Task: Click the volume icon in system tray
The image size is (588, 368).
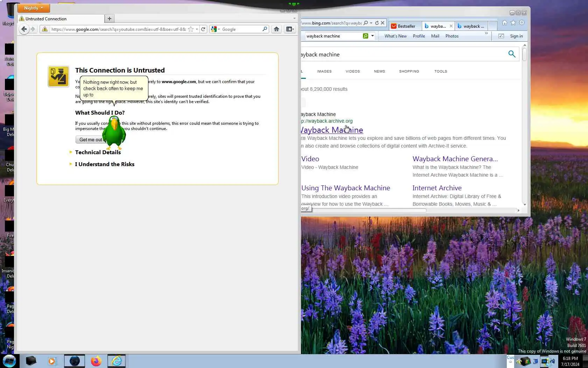Action: 553,361
